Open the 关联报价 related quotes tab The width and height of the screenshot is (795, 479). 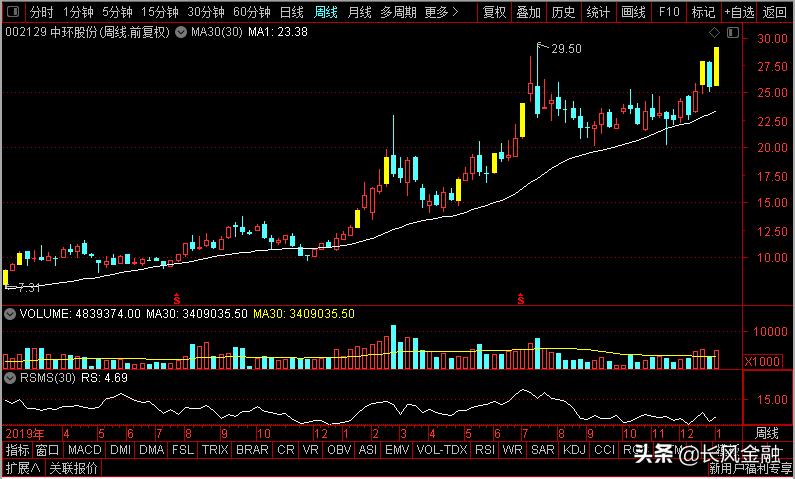(x=73, y=468)
